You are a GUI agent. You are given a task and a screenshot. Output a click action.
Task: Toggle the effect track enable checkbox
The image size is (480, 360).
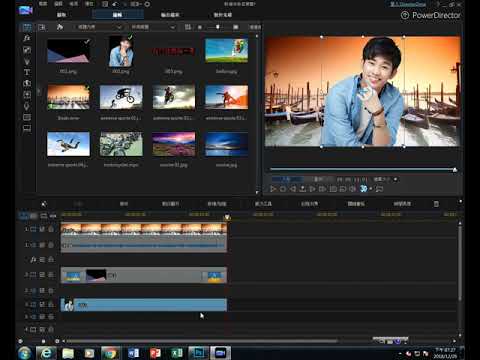pos(42,259)
